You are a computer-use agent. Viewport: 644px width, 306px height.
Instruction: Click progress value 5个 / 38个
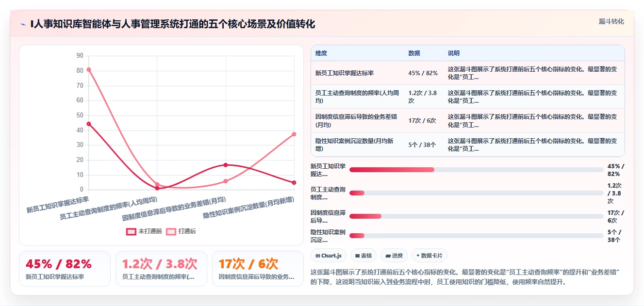(614, 236)
